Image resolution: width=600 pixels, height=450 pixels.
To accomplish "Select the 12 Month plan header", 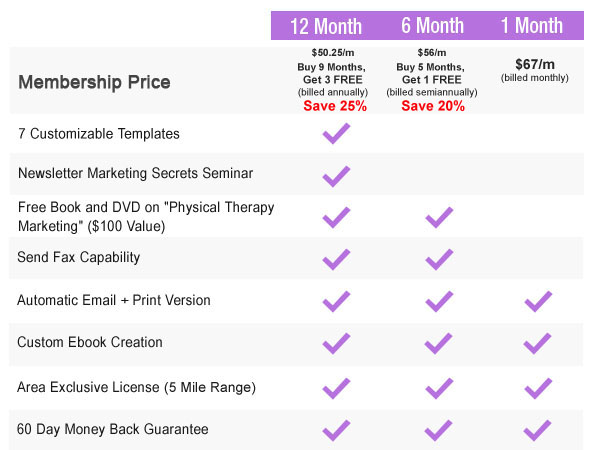I will click(326, 26).
